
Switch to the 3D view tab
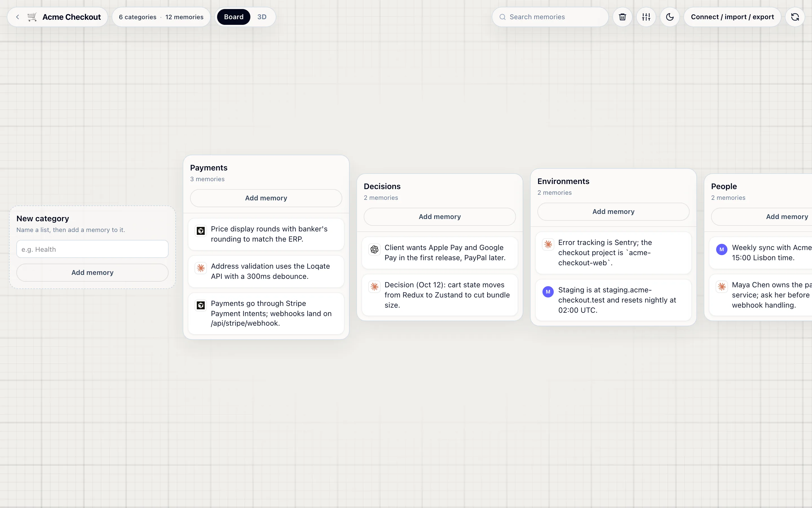262,17
